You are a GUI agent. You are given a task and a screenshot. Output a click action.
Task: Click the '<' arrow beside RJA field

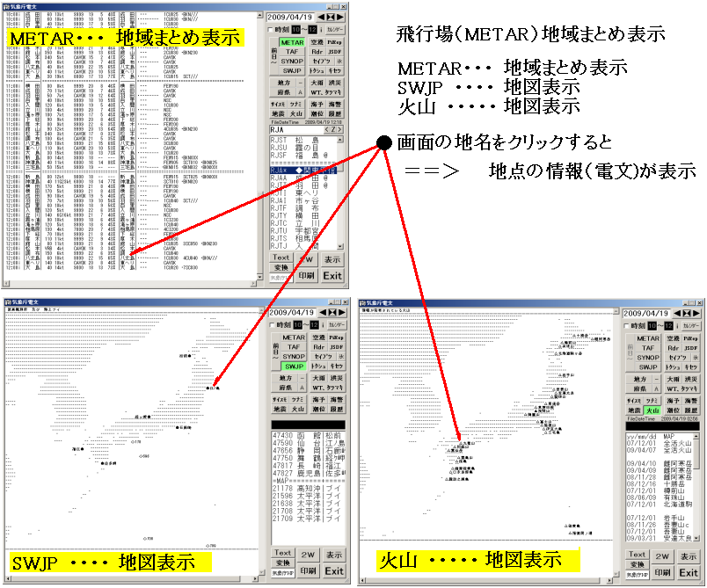point(327,130)
